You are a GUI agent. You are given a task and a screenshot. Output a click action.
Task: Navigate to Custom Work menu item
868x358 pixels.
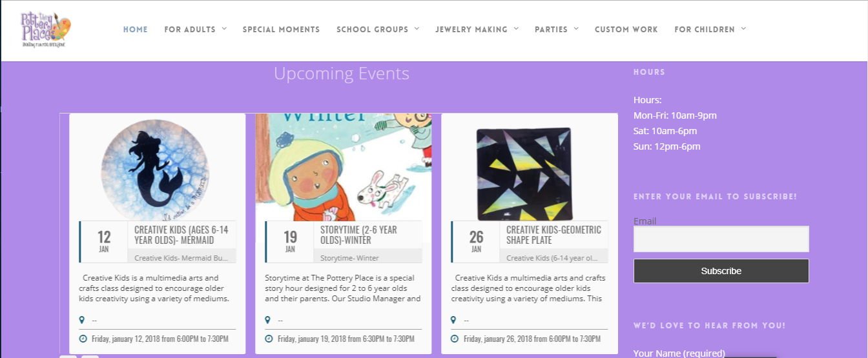point(626,30)
